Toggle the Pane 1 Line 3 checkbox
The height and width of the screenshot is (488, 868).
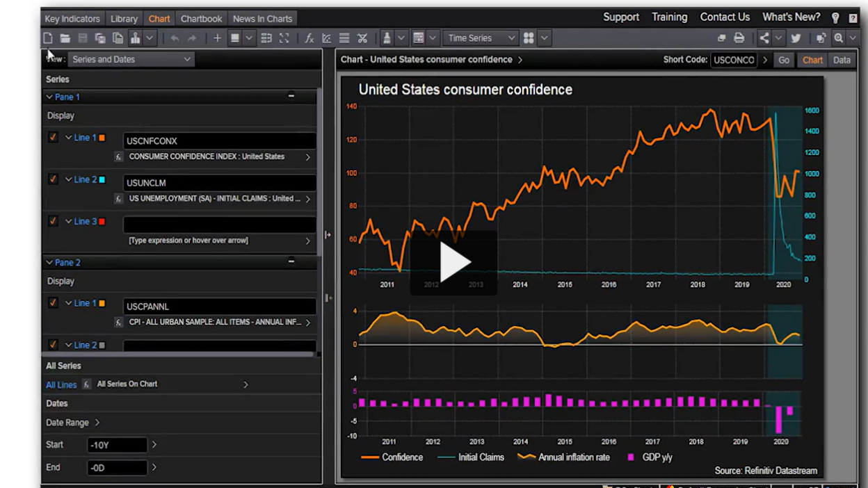[x=53, y=221]
